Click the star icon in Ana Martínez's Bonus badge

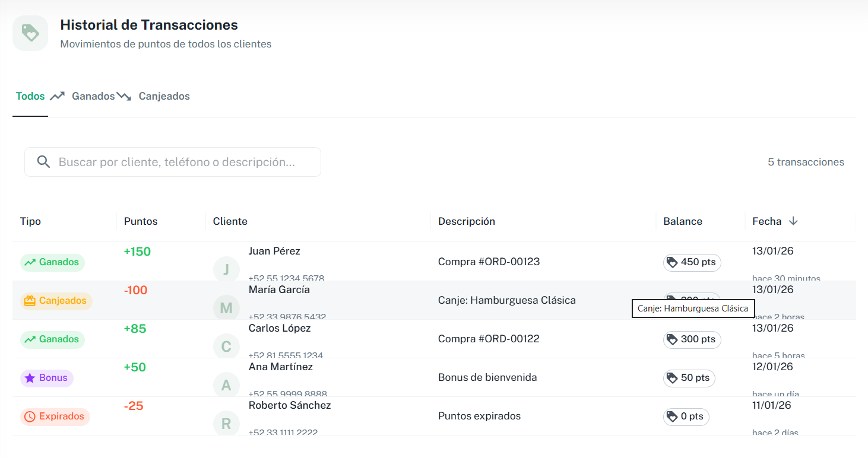30,377
